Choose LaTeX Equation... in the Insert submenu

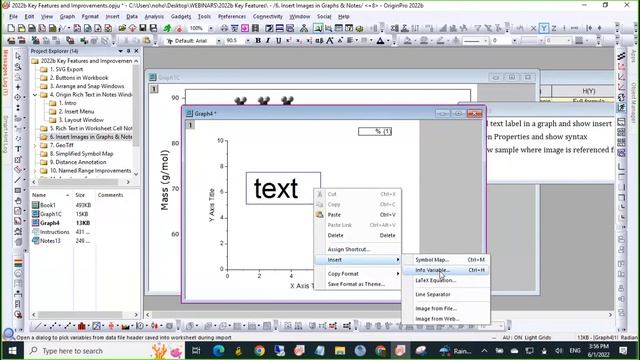click(x=446, y=280)
